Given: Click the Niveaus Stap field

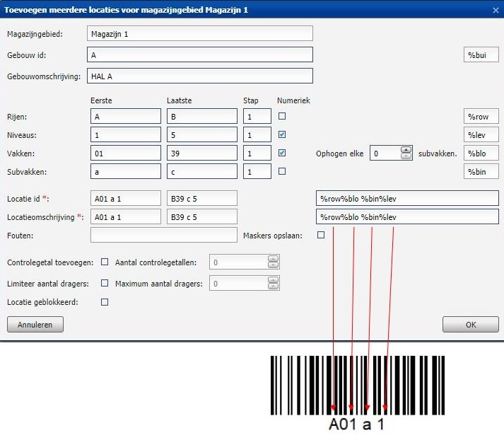Looking at the screenshot, I should [x=257, y=135].
